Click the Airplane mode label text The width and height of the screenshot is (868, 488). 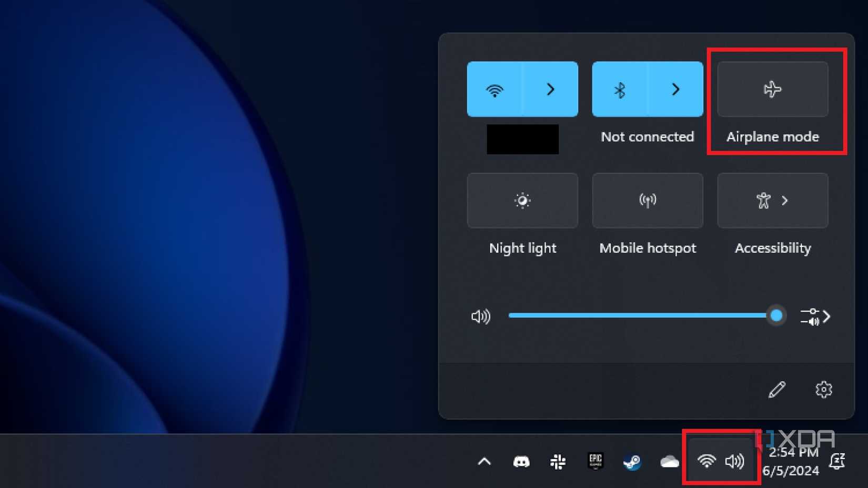click(773, 137)
